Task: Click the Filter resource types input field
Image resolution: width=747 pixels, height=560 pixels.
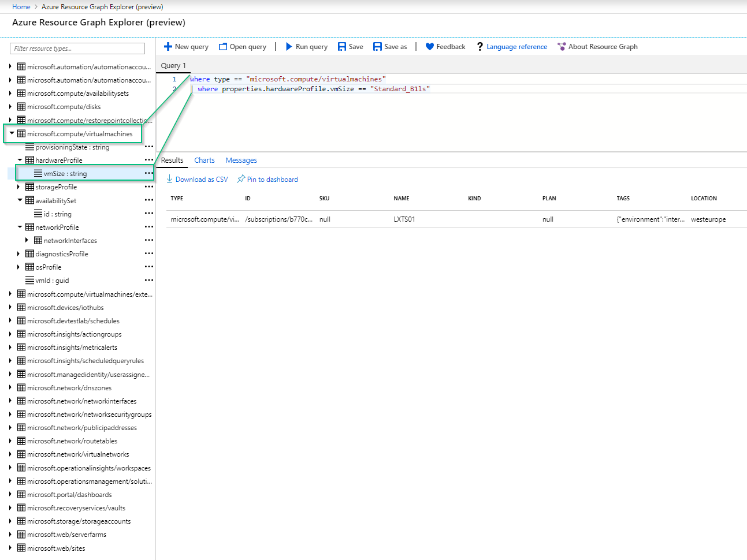Action: click(x=77, y=48)
